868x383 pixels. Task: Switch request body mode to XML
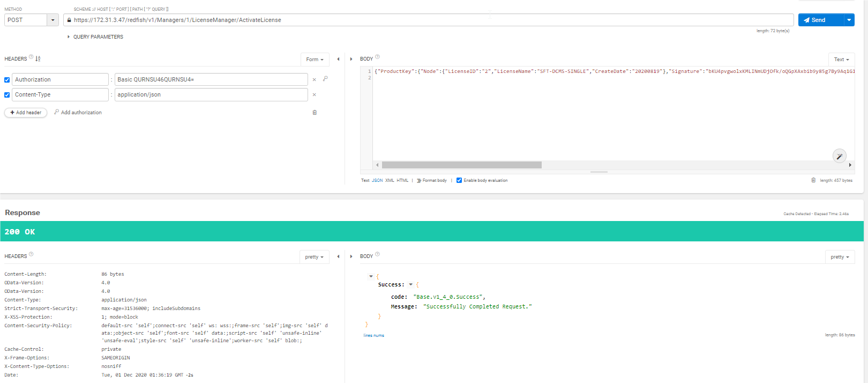point(390,181)
